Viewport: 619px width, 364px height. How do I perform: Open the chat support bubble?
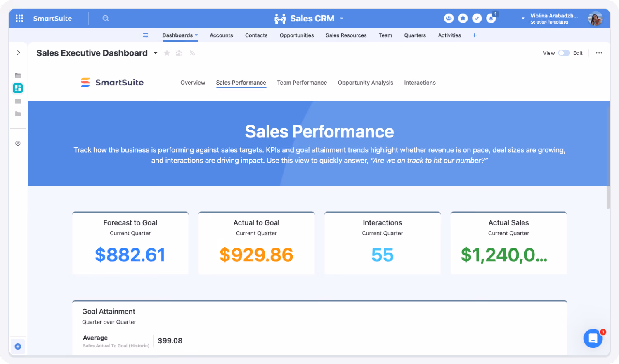[x=593, y=338]
